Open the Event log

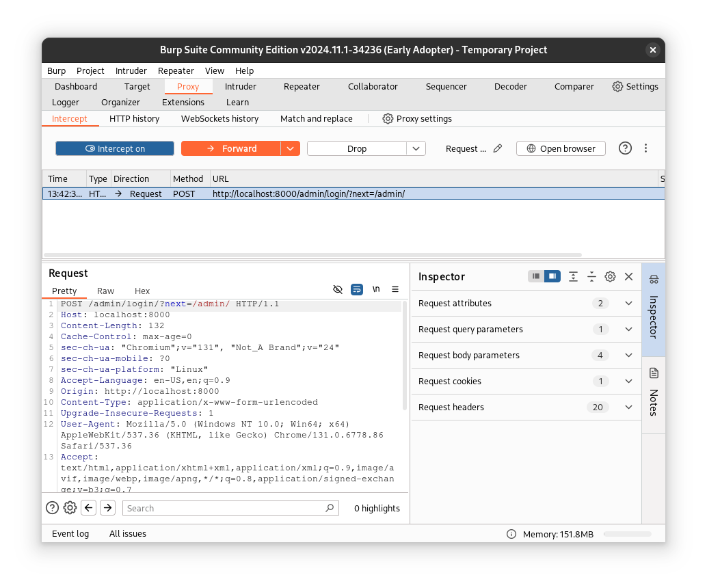pyautogui.click(x=70, y=534)
